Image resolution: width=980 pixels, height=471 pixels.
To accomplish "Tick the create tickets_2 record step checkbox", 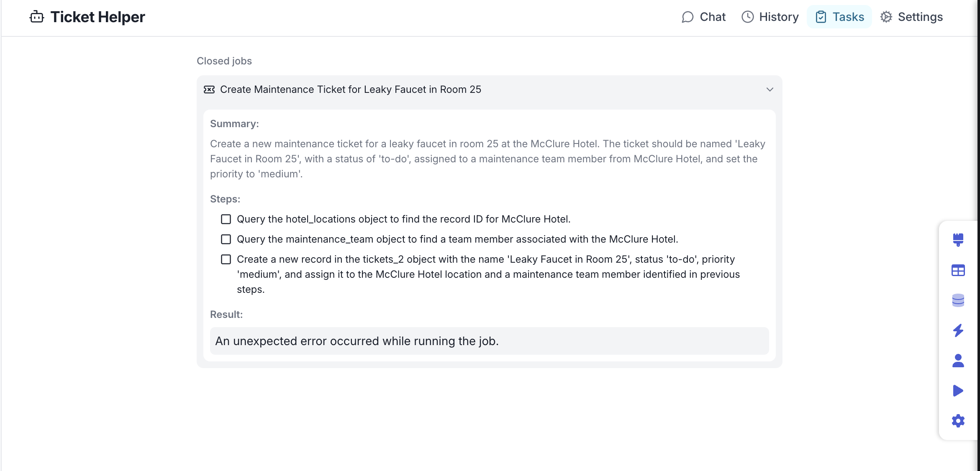I will [x=226, y=259].
